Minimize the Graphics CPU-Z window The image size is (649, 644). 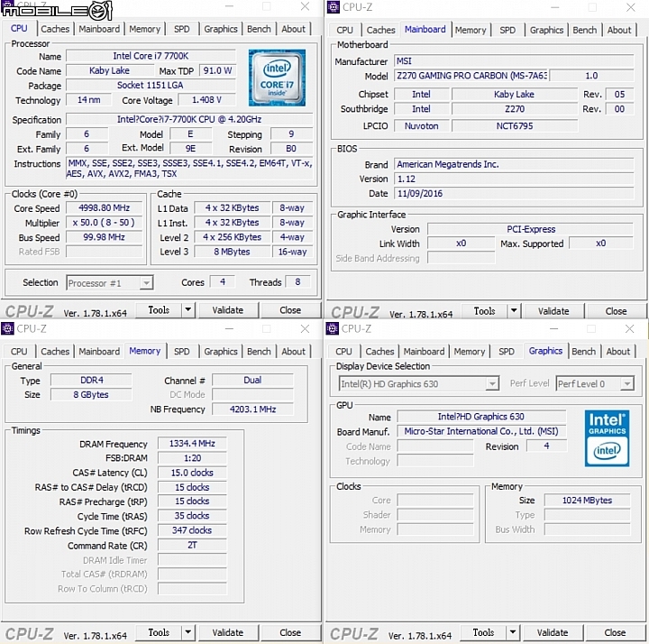pyautogui.click(x=554, y=329)
